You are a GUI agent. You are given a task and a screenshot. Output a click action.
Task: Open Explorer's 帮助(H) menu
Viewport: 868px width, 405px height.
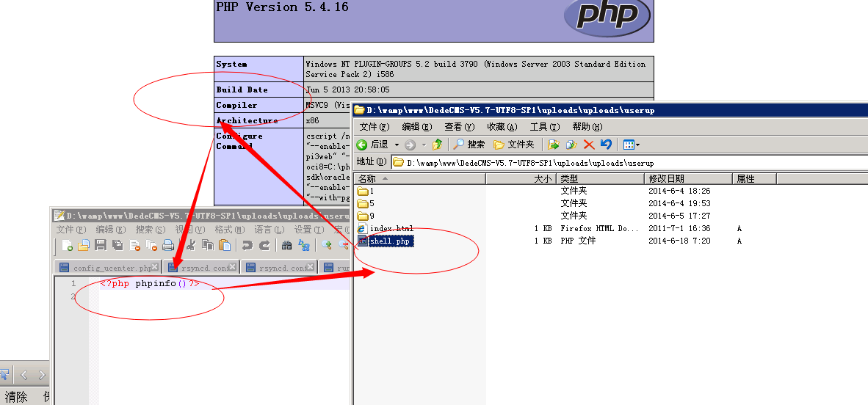click(587, 127)
